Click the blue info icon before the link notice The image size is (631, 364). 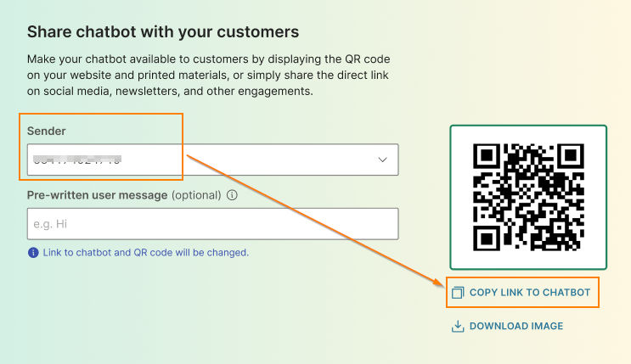33,253
